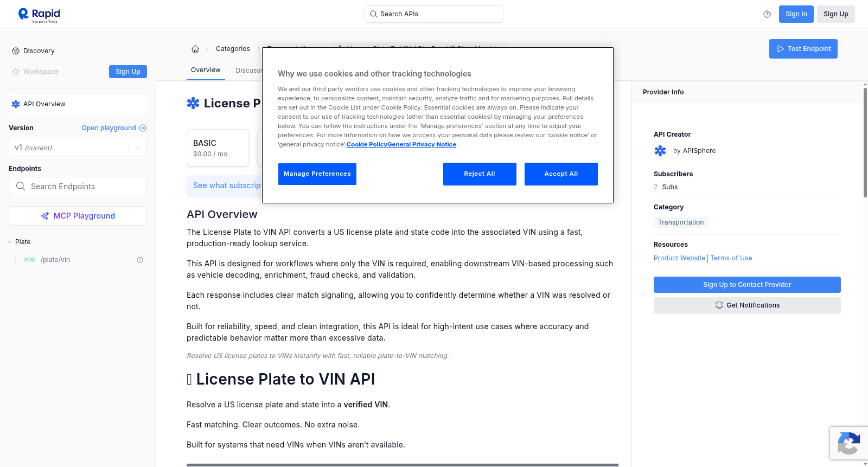868x467 pixels.
Task: Open the help question mark icon
Action: tap(767, 14)
